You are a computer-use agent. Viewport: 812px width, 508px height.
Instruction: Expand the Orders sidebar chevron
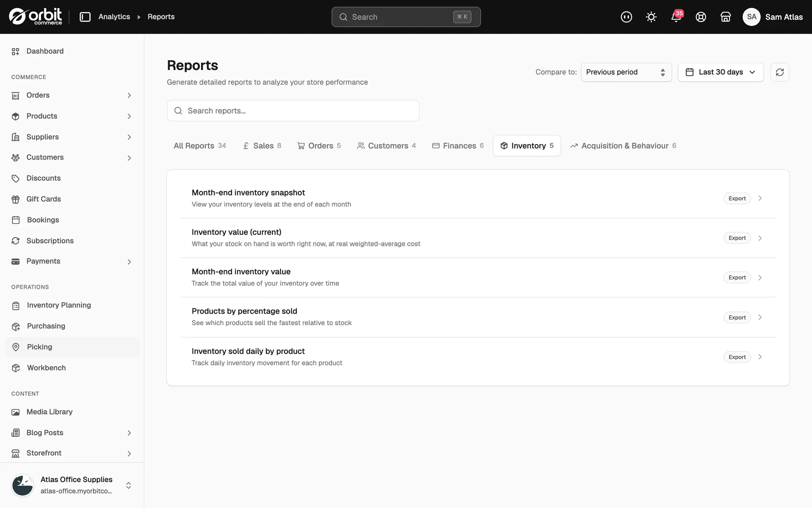point(129,95)
